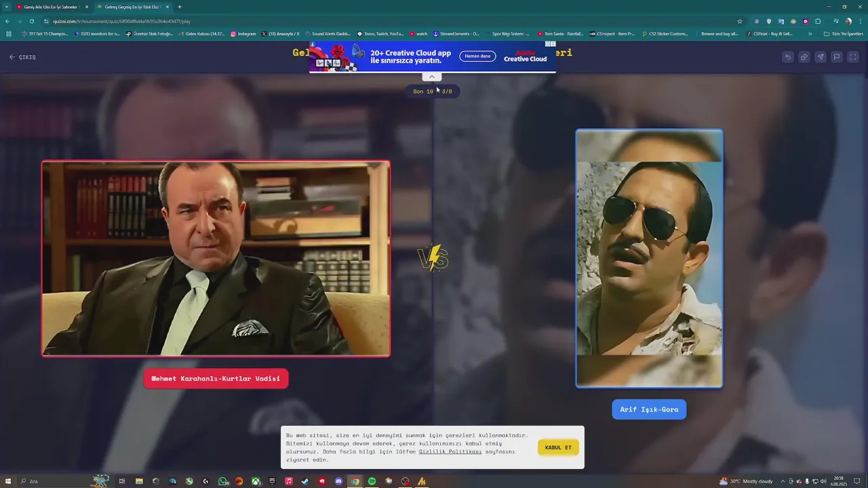Viewport: 868px width, 488px height.
Task: Reload the page with refresh icon
Action: (32, 21)
